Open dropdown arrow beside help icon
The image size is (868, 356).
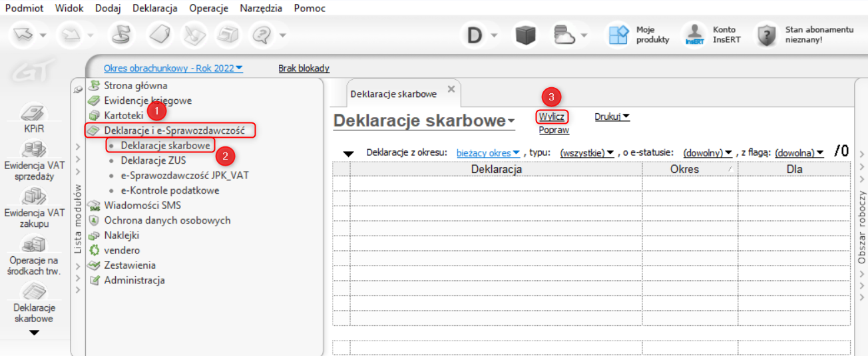282,35
